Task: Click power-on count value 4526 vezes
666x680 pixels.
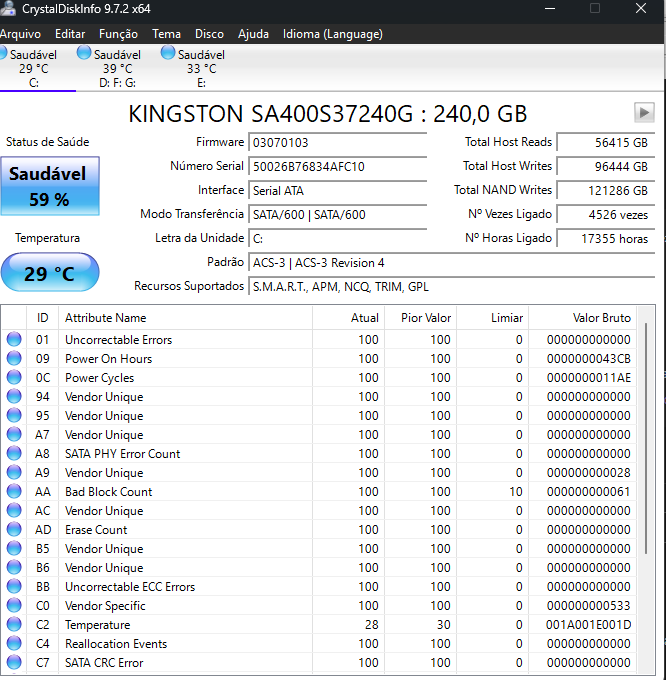Action: pyautogui.click(x=605, y=215)
